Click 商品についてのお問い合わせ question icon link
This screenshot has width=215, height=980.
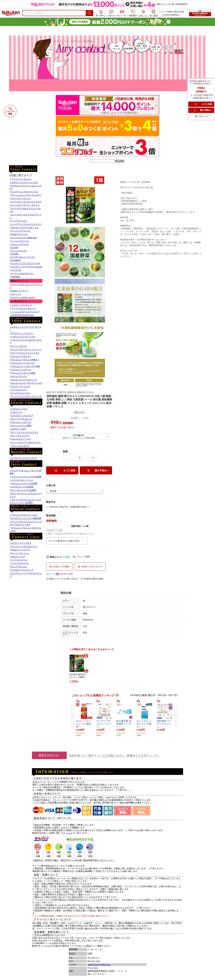click(x=62, y=579)
